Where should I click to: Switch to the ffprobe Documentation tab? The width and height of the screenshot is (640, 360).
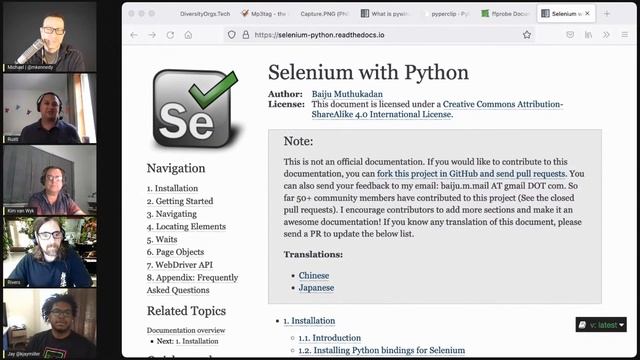[505, 13]
